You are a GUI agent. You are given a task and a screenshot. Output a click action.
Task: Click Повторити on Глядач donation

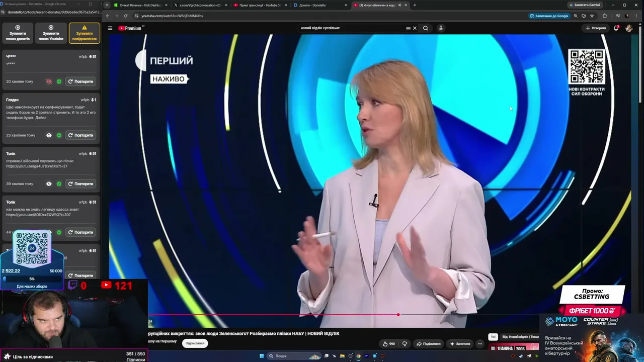pos(80,135)
